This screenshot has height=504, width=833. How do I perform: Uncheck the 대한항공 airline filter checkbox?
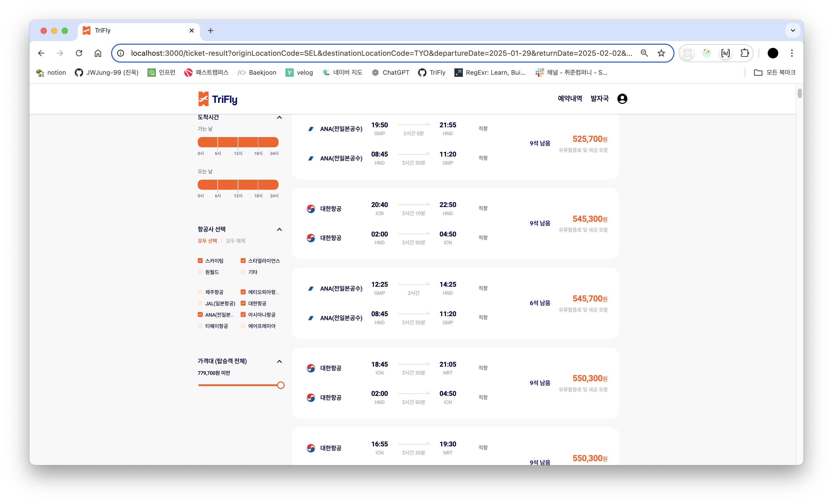click(x=243, y=303)
